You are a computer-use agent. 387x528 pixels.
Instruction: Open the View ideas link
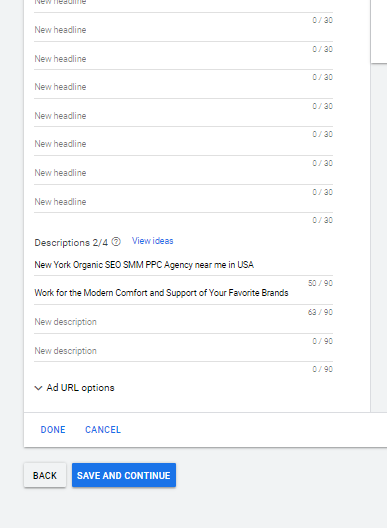pos(153,241)
